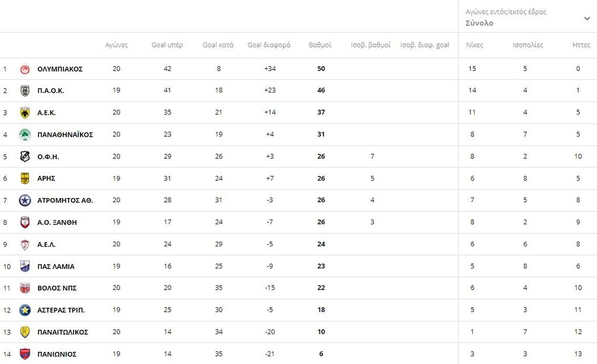Click the Aris yellow crest icon
This screenshot has width=597, height=364.
coord(24,178)
